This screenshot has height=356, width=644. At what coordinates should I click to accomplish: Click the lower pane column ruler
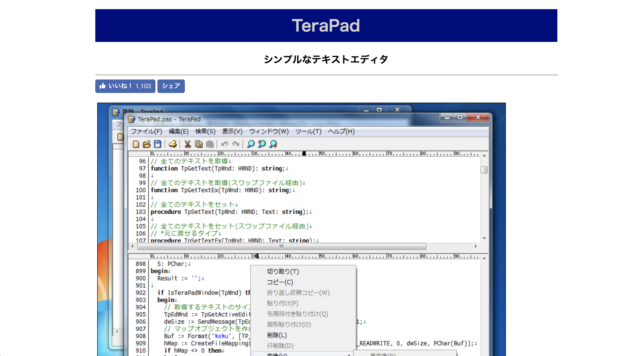(x=315, y=256)
